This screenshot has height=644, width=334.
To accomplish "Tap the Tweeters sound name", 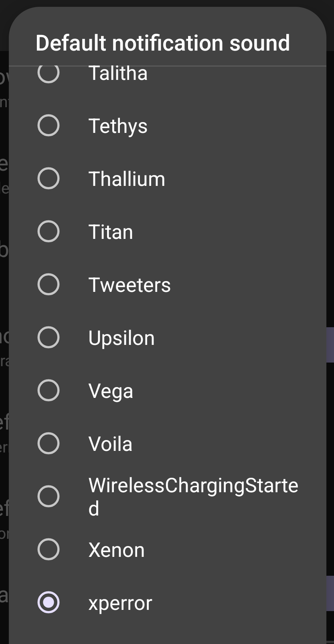I will pyautogui.click(x=130, y=285).
